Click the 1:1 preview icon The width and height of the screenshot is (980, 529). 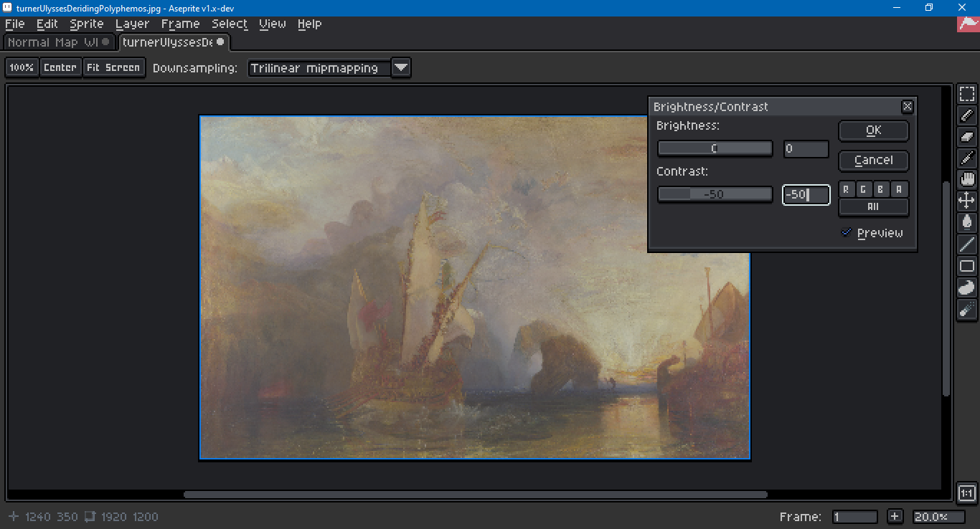pos(967,493)
